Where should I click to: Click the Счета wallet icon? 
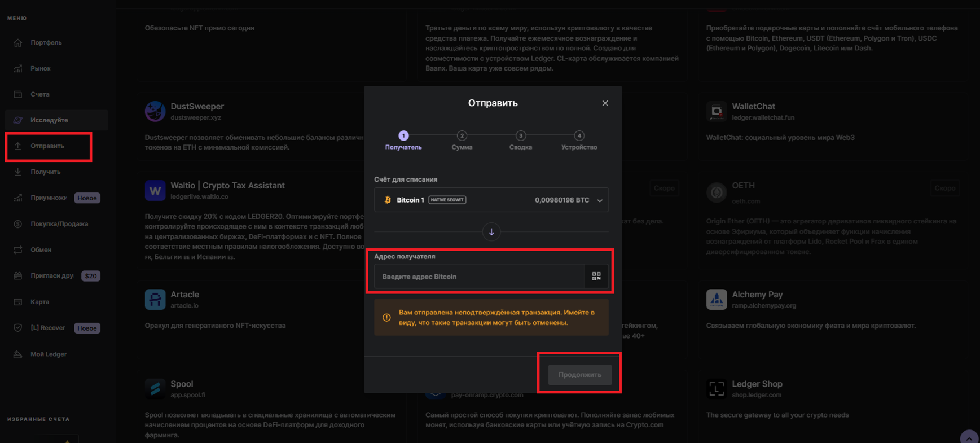(18, 94)
